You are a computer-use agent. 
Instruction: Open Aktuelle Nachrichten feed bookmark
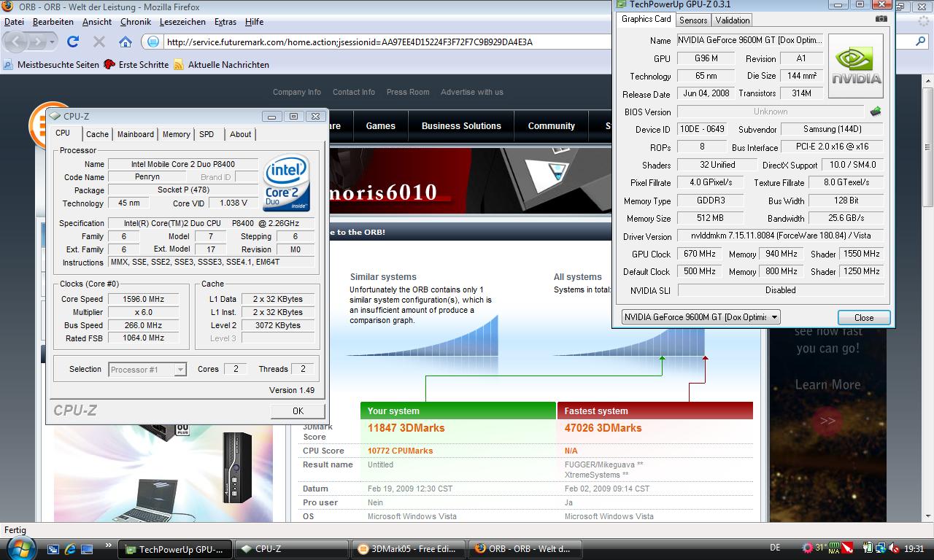pyautogui.click(x=222, y=65)
